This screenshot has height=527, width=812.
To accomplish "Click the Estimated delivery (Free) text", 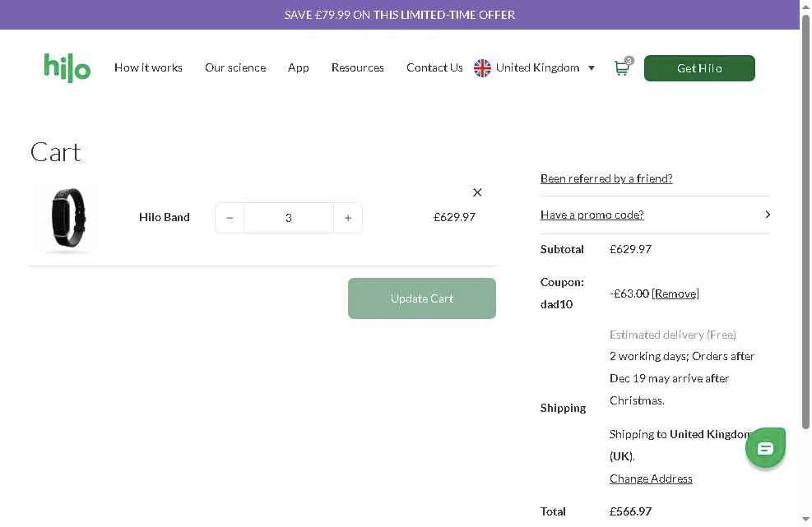I will [673, 335].
